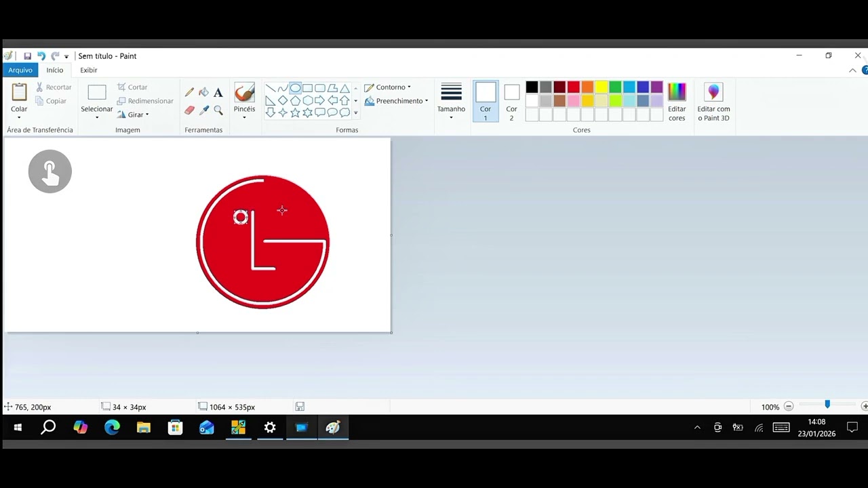The height and width of the screenshot is (488, 868).
Task: Pick the five-point star shape
Action: tap(295, 113)
